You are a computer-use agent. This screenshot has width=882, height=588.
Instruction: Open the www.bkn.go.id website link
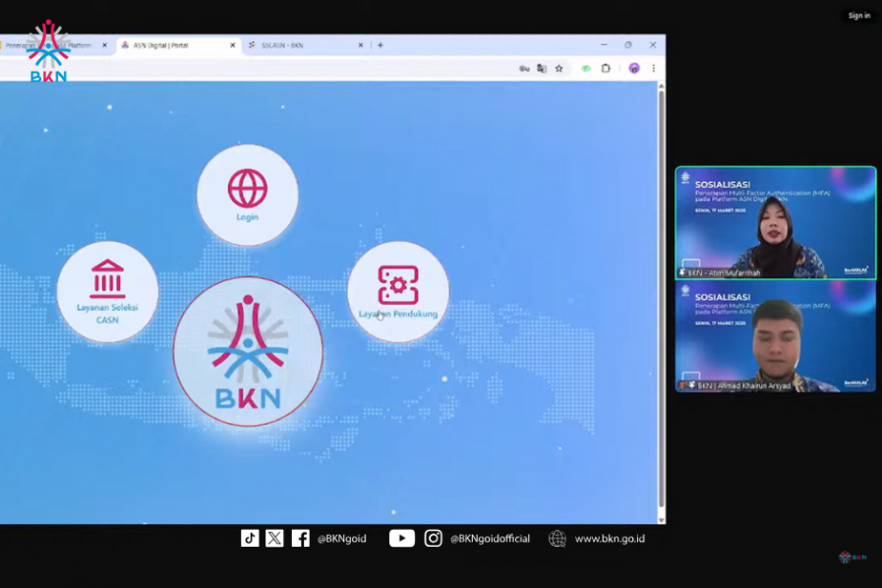tap(611, 538)
